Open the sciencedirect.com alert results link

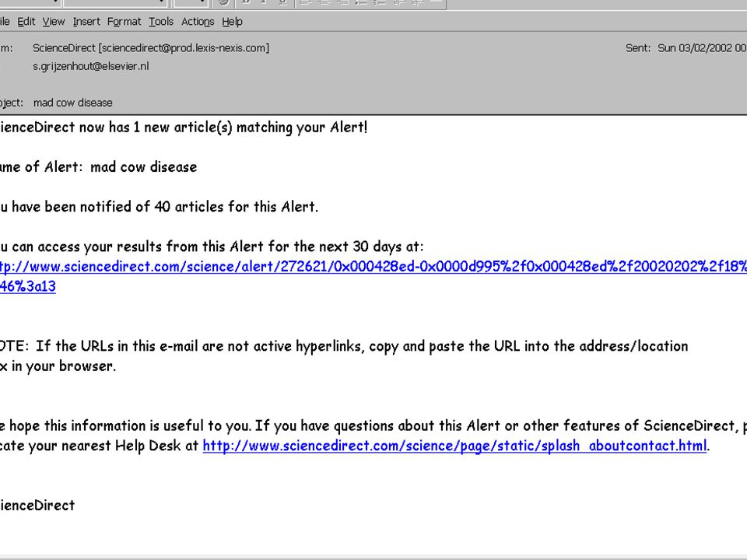pos(373,266)
